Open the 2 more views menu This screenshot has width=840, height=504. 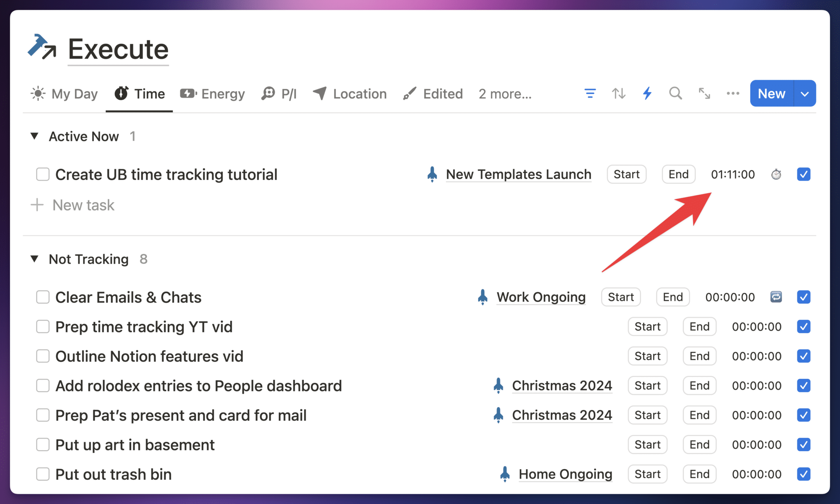[x=504, y=94]
